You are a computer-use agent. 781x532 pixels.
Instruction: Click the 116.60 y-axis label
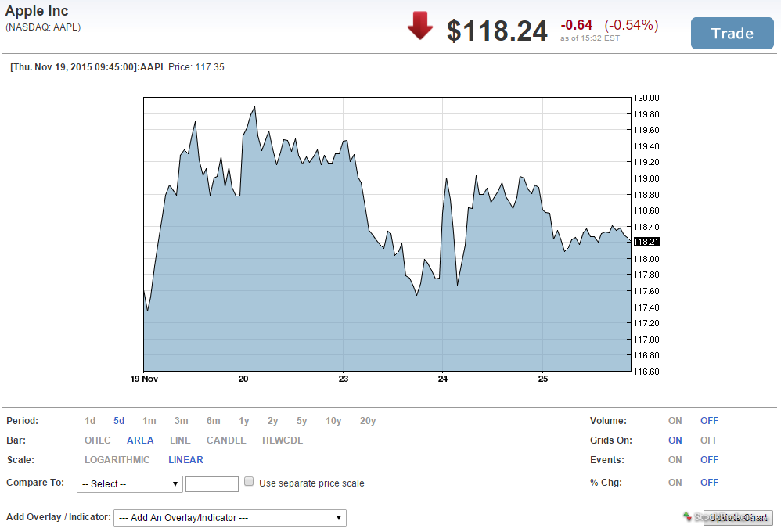pyautogui.click(x=646, y=372)
